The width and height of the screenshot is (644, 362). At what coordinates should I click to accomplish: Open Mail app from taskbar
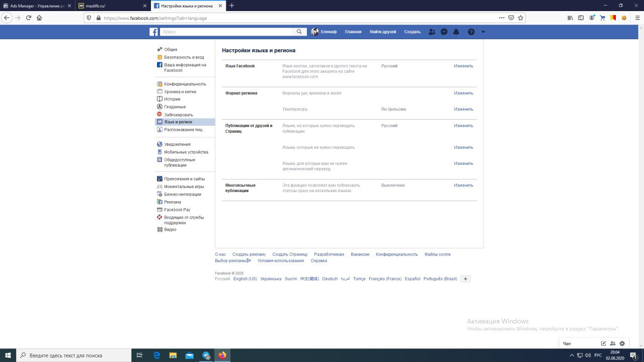[190, 355]
